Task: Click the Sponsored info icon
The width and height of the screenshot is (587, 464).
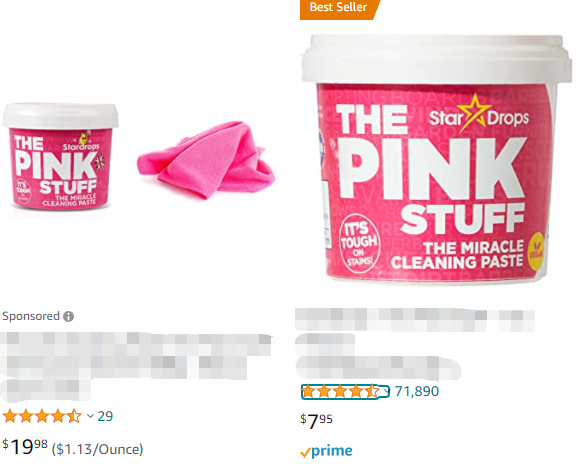Action: tap(69, 316)
